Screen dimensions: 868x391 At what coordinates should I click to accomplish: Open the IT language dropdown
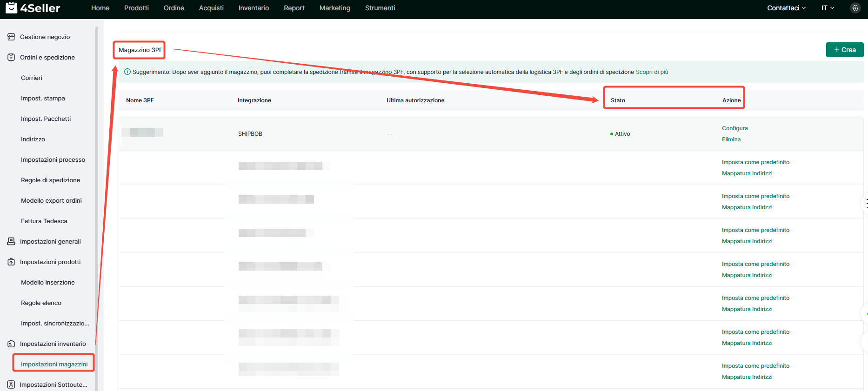click(828, 8)
